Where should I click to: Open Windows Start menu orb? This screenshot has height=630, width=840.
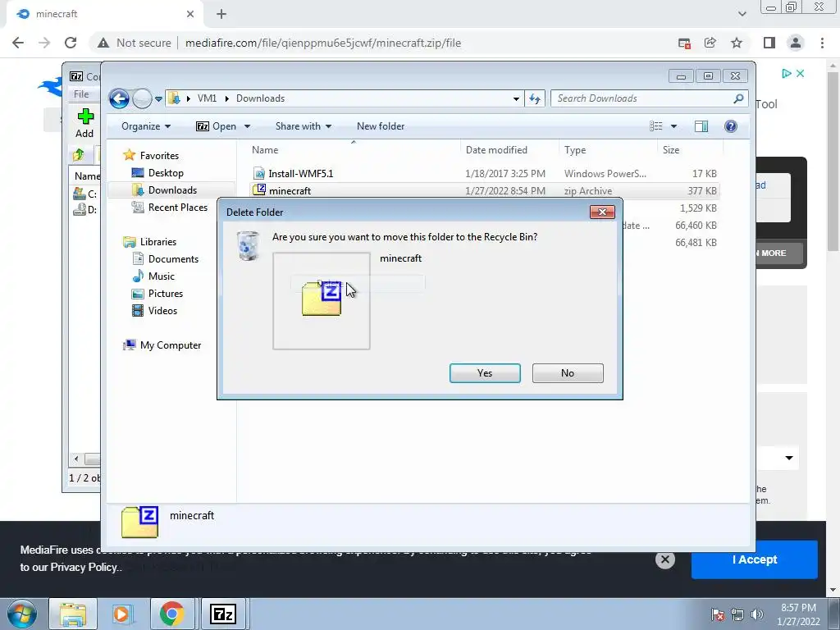pos(21,614)
